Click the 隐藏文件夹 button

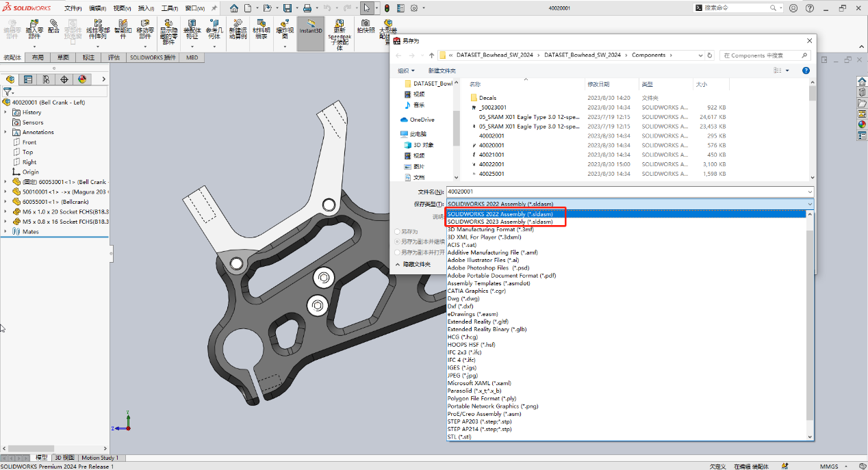click(x=413, y=264)
